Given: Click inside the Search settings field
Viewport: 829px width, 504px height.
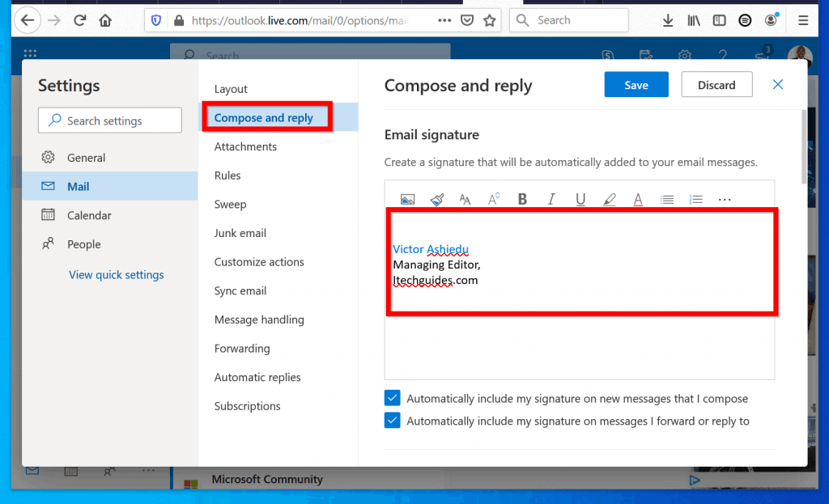Looking at the screenshot, I should point(109,120).
